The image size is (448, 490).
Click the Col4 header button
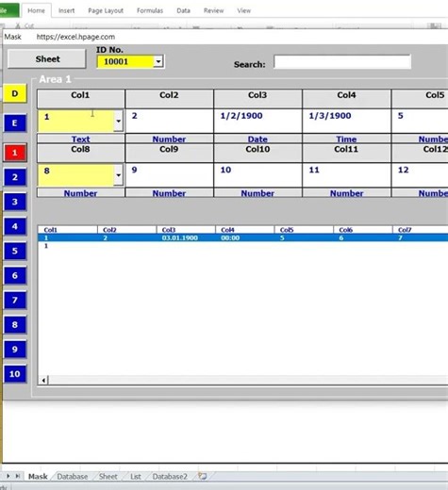click(346, 99)
